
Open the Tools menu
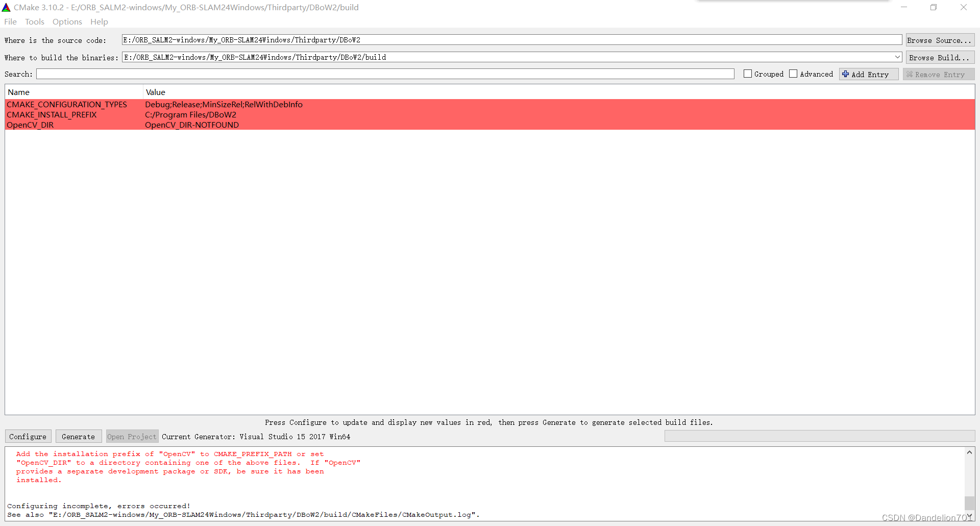tap(34, 21)
